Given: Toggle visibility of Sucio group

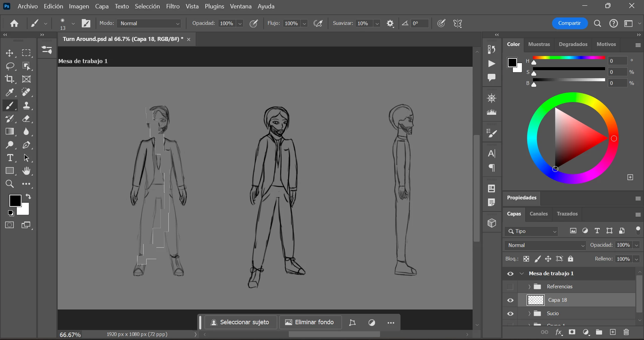Looking at the screenshot, I should pyautogui.click(x=510, y=314).
